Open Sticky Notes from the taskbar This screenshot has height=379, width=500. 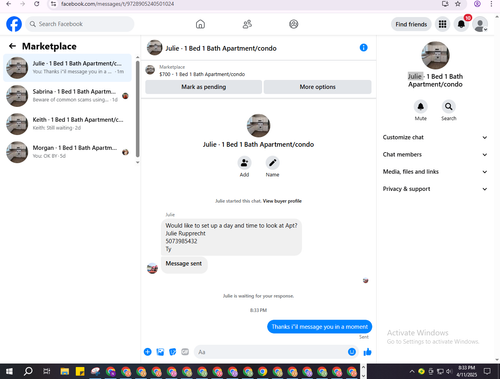[x=80, y=371]
